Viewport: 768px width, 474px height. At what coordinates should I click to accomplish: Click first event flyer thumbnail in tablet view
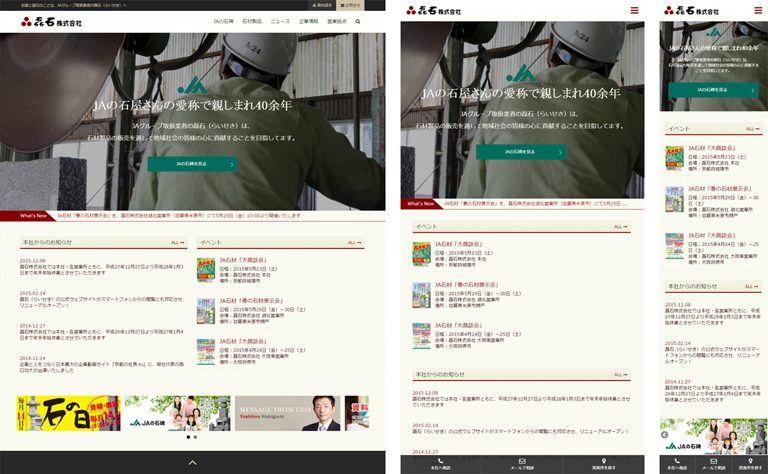[x=421, y=254]
